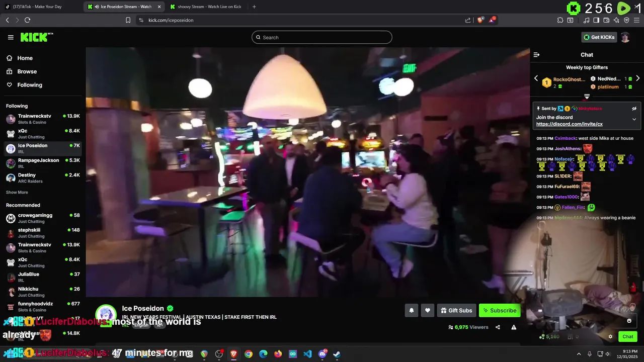Open JuliaBlue recommended channel

point(43,277)
